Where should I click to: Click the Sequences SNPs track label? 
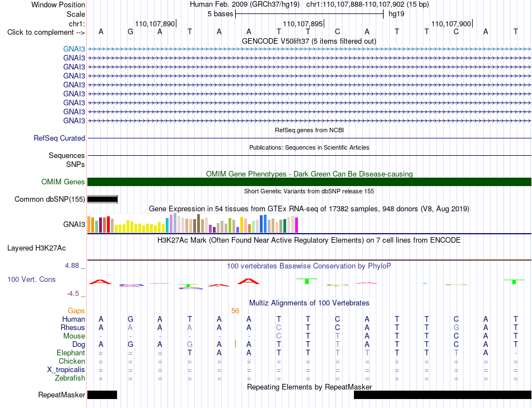tap(67, 160)
